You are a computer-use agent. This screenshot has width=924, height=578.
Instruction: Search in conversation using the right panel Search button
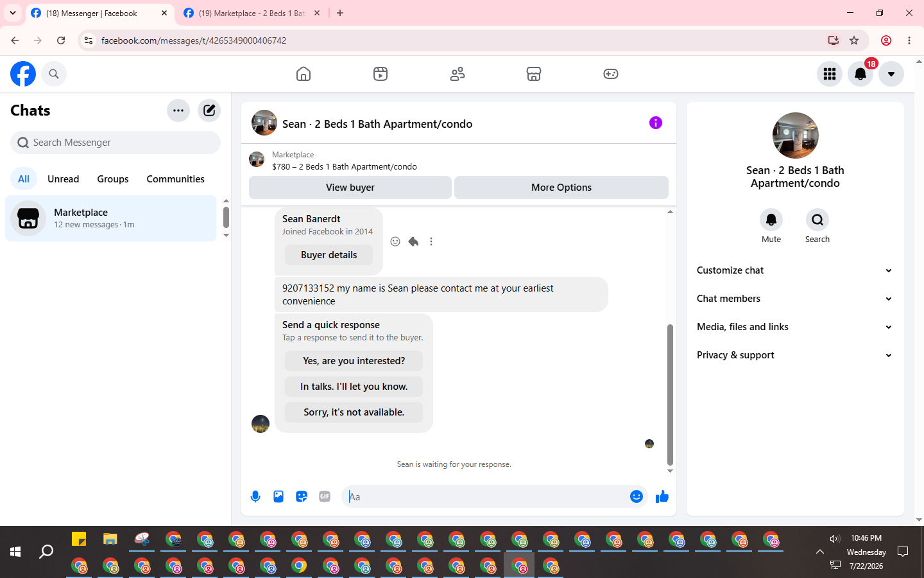click(x=817, y=220)
